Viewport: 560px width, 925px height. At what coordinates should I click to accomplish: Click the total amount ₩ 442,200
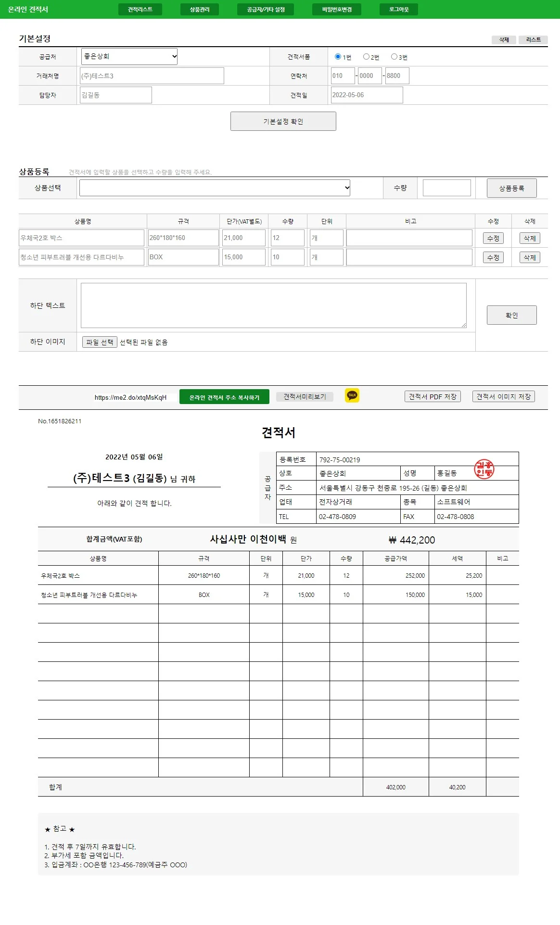pyautogui.click(x=412, y=540)
